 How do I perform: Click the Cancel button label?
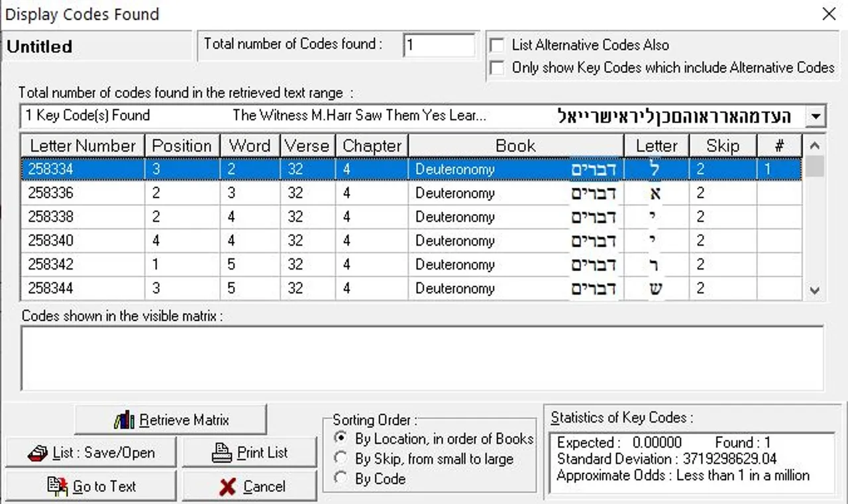click(264, 487)
